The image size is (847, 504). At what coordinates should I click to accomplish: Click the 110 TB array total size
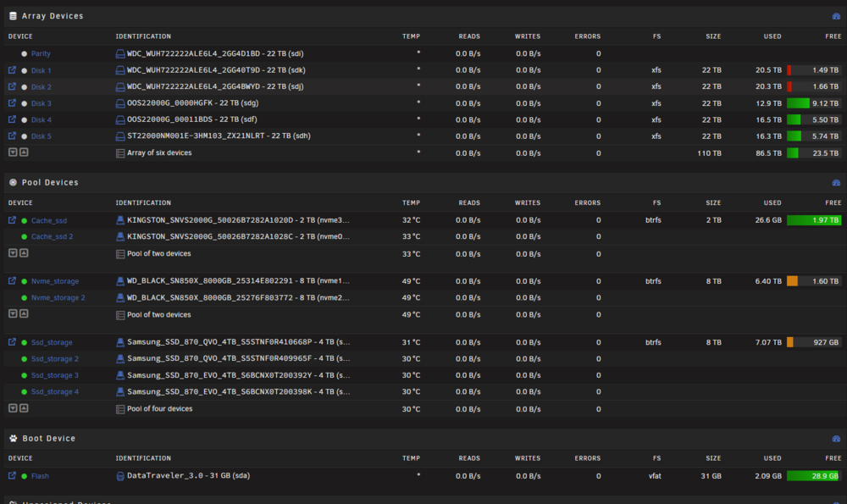(x=709, y=153)
